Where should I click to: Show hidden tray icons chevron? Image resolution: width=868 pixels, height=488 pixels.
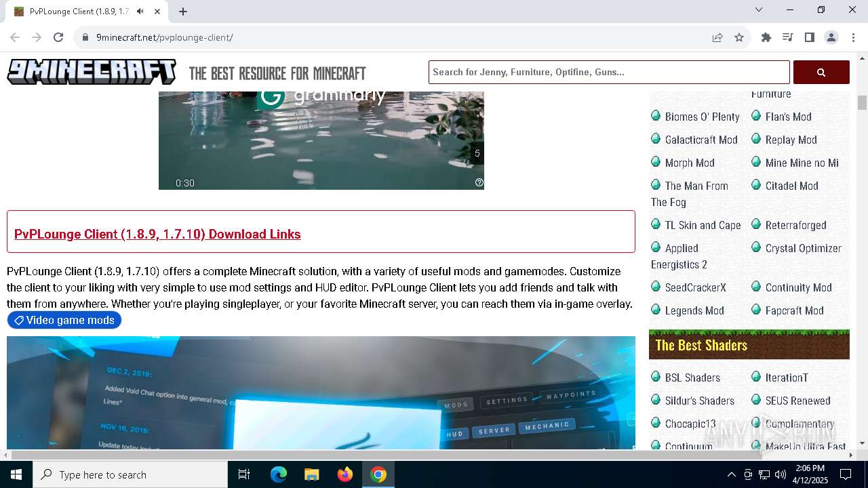731,474
